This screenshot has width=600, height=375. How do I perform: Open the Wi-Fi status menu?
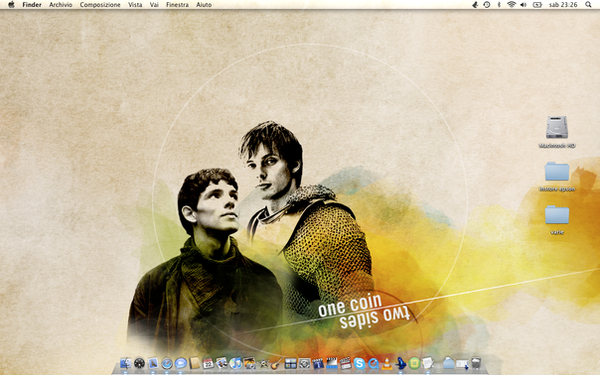pyautogui.click(x=511, y=5)
